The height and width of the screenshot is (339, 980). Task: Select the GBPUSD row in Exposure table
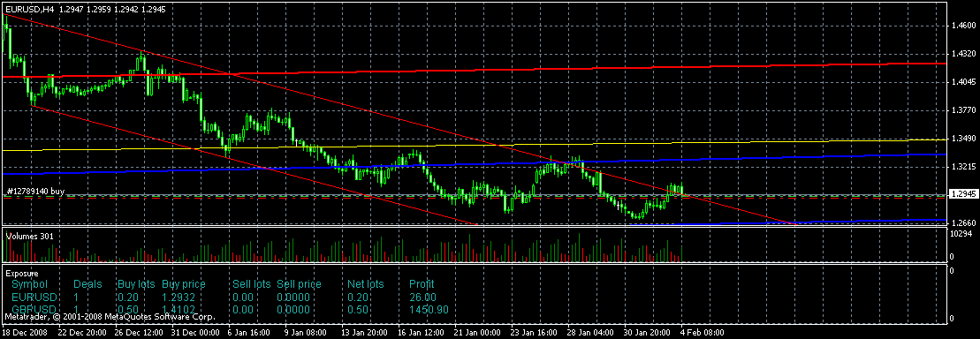[230, 310]
